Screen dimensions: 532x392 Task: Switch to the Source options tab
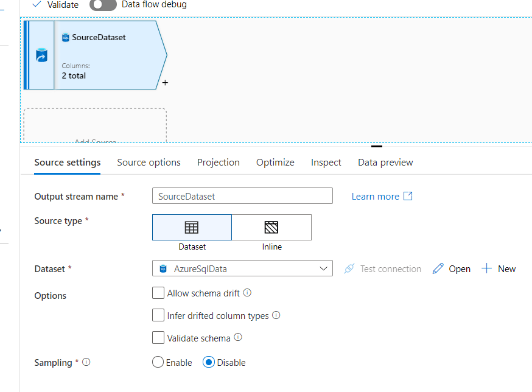(149, 163)
